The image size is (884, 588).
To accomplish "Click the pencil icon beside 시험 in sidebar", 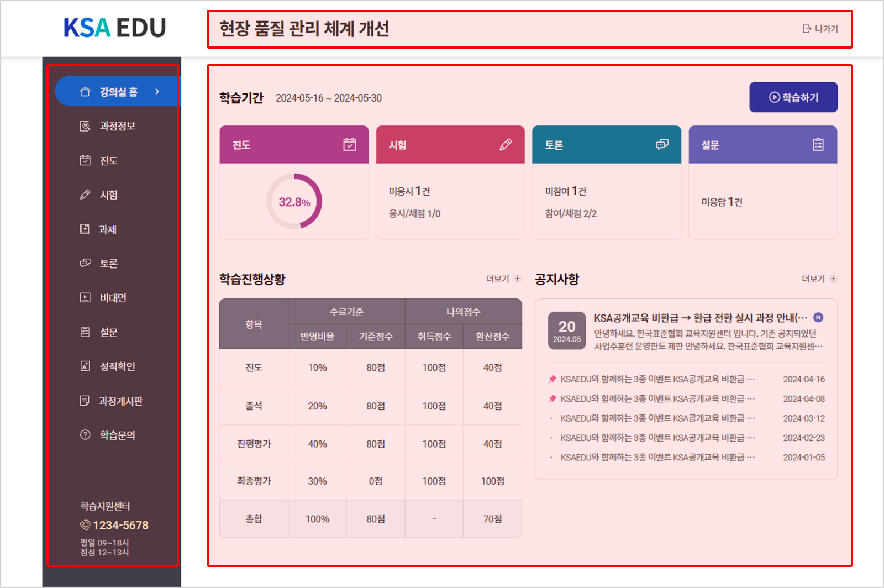I will point(85,195).
